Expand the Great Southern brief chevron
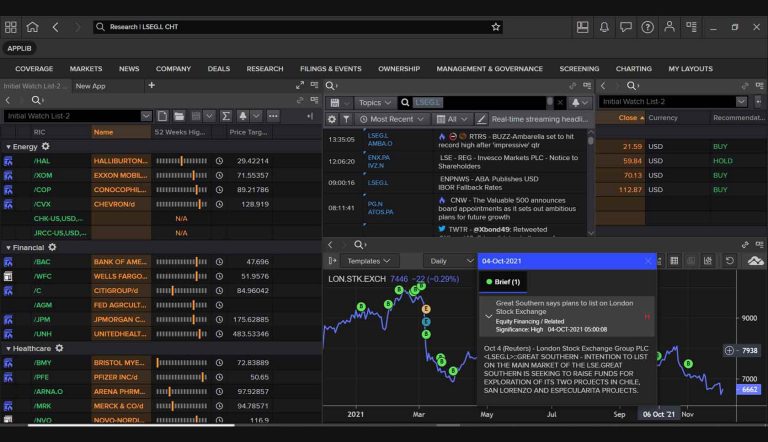The height and width of the screenshot is (442, 768). click(x=488, y=316)
